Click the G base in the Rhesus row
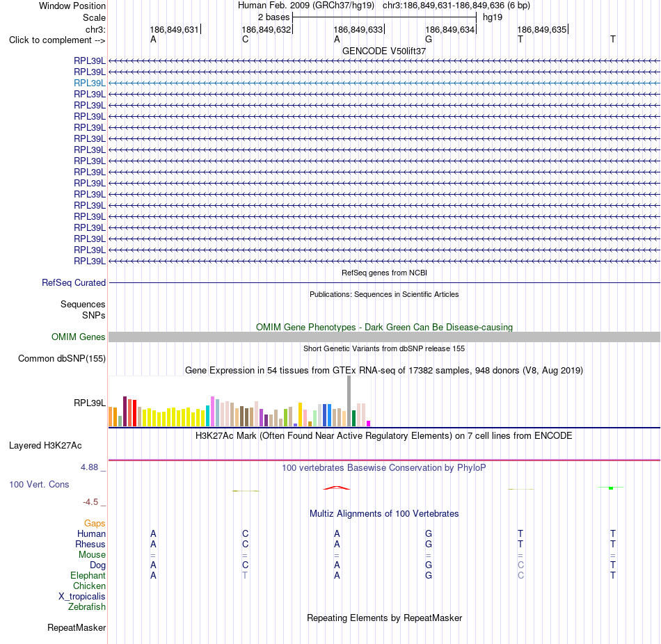This screenshot has height=644, width=661. click(x=429, y=544)
